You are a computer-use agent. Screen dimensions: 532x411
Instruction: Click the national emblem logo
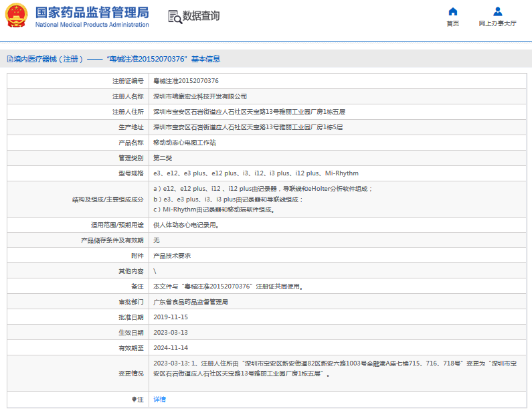pos(16,15)
